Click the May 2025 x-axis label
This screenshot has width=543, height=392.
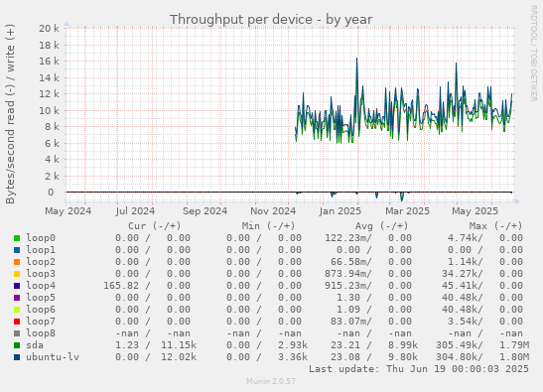475,211
